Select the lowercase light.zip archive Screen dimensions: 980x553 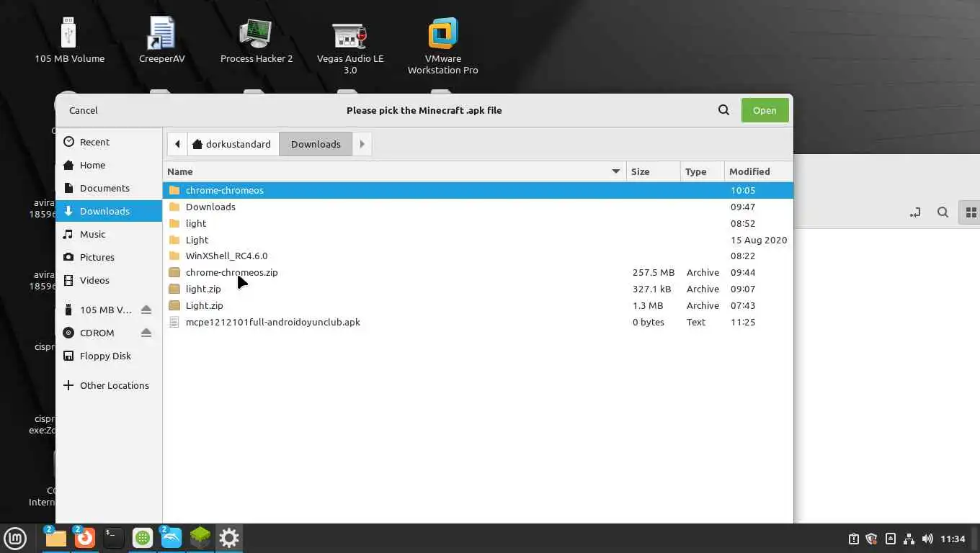(x=478, y=289)
